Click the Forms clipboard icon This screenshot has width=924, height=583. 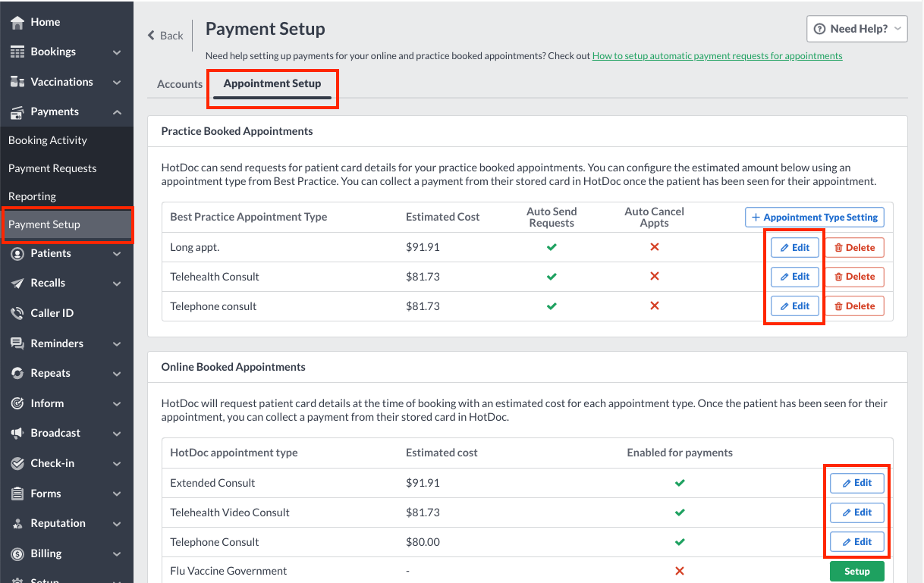point(17,494)
